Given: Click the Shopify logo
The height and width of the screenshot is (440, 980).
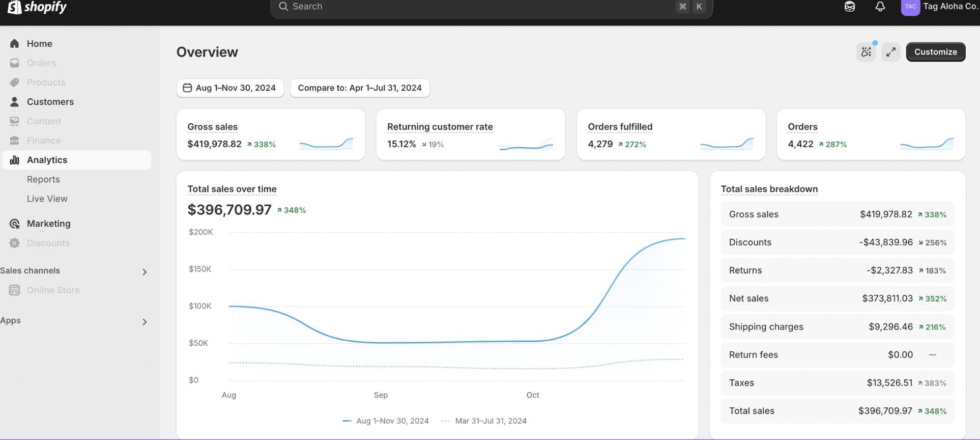Looking at the screenshot, I should click(x=37, y=7).
